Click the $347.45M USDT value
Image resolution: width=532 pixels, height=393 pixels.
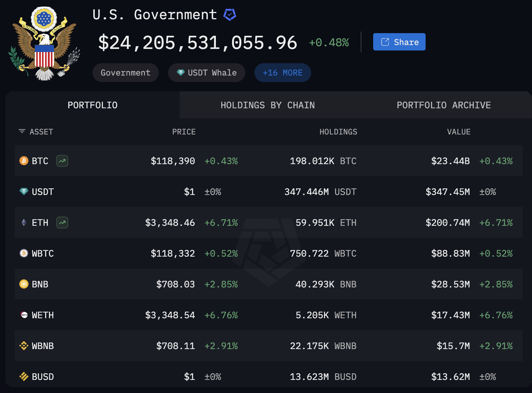pyautogui.click(x=448, y=192)
